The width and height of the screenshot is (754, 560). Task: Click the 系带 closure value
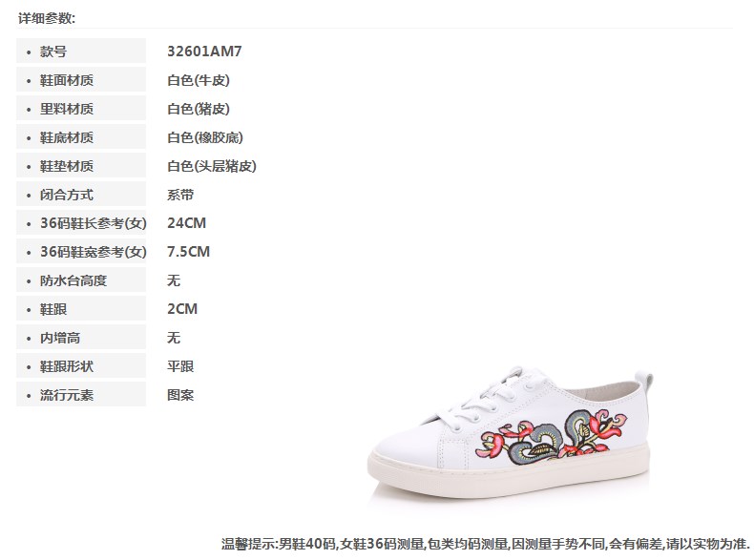pyautogui.click(x=180, y=195)
